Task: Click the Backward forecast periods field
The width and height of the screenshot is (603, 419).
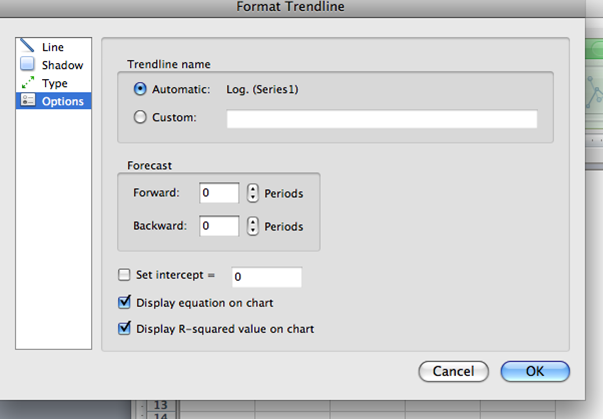Action: pos(218,226)
